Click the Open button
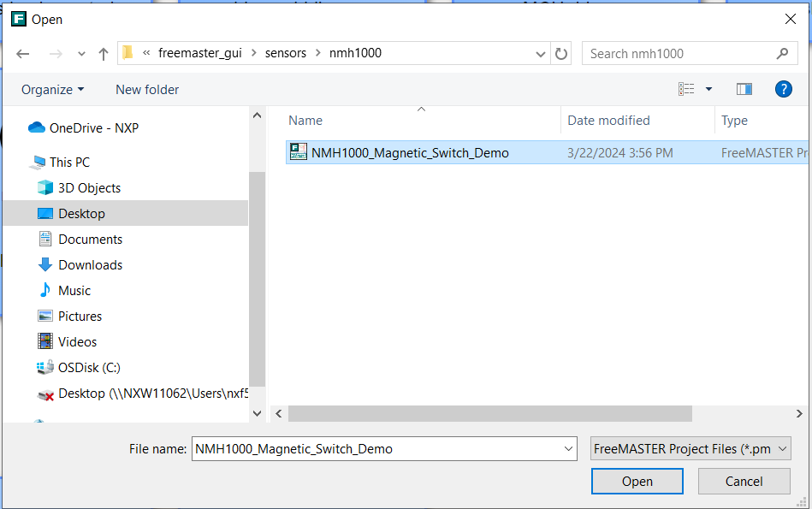The image size is (812, 509). (x=637, y=482)
